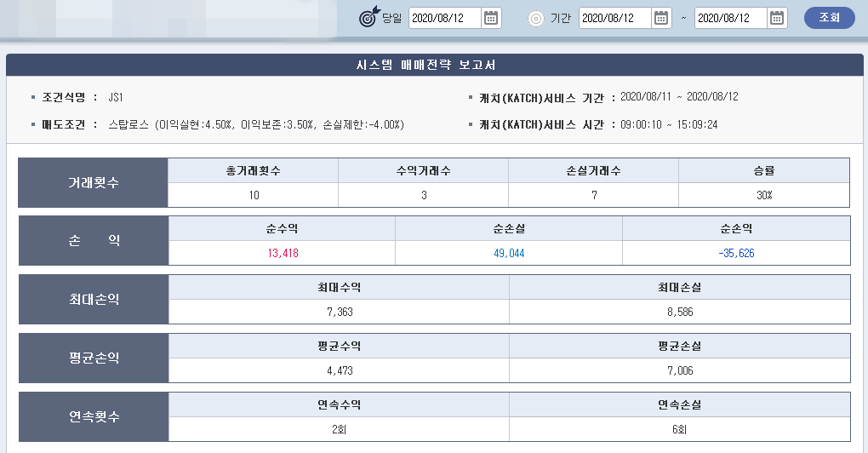Select the 당일 radio option
This screenshot has height=453, width=868.
(369, 18)
